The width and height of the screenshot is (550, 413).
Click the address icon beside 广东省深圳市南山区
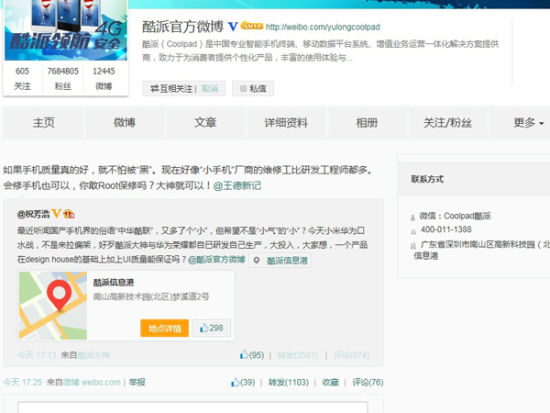point(413,246)
